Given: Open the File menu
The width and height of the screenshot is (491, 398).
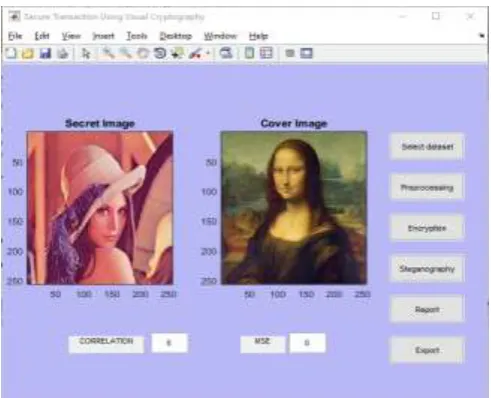Looking at the screenshot, I should [x=15, y=36].
